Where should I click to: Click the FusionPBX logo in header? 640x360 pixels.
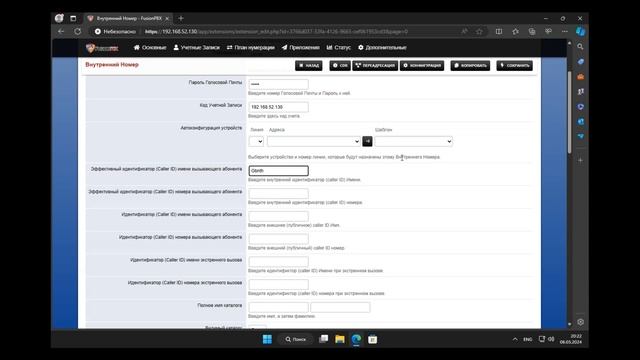click(x=102, y=48)
